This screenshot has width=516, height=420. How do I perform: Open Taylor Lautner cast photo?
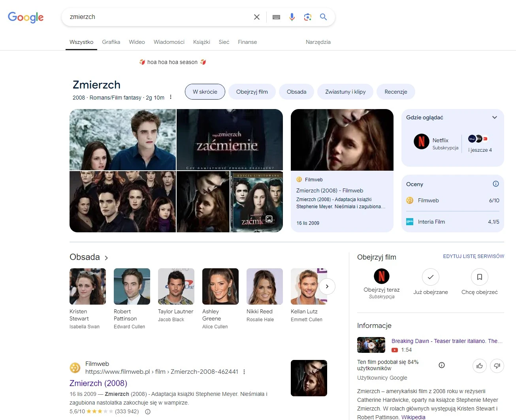(176, 286)
